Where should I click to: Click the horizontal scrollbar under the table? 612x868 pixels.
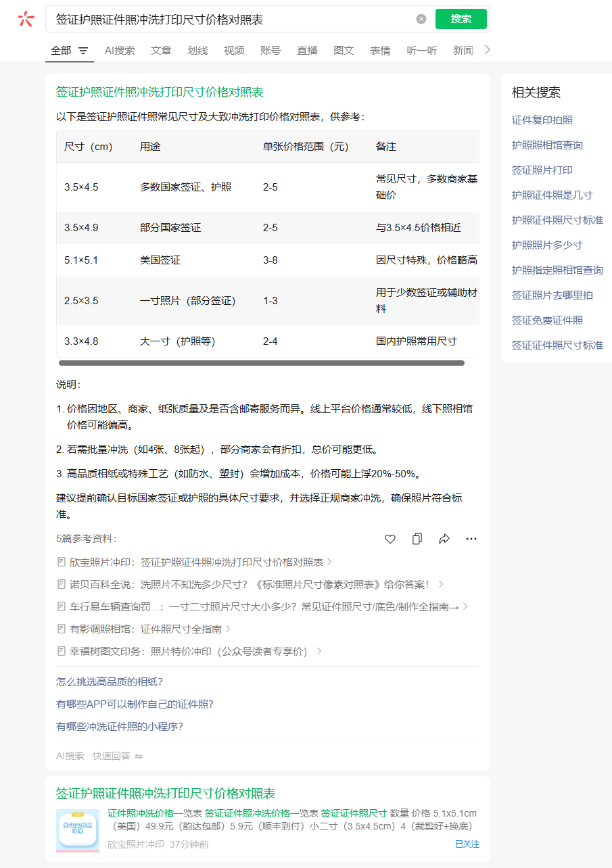262,363
